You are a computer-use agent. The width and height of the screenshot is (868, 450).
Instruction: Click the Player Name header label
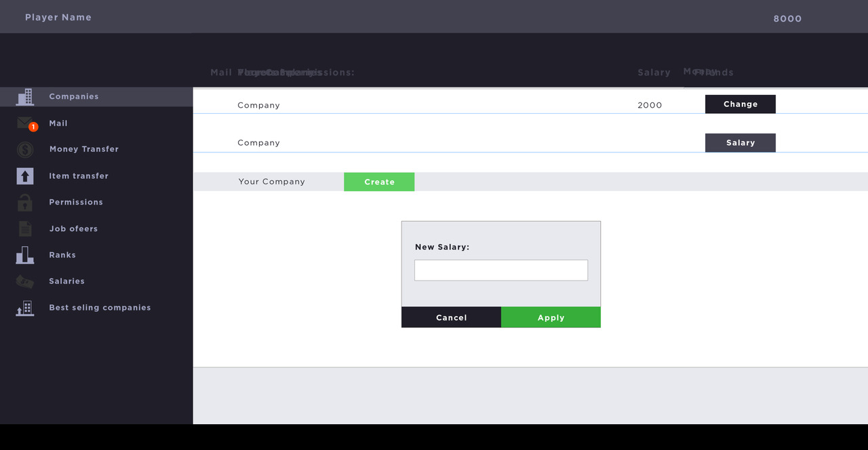58,18
